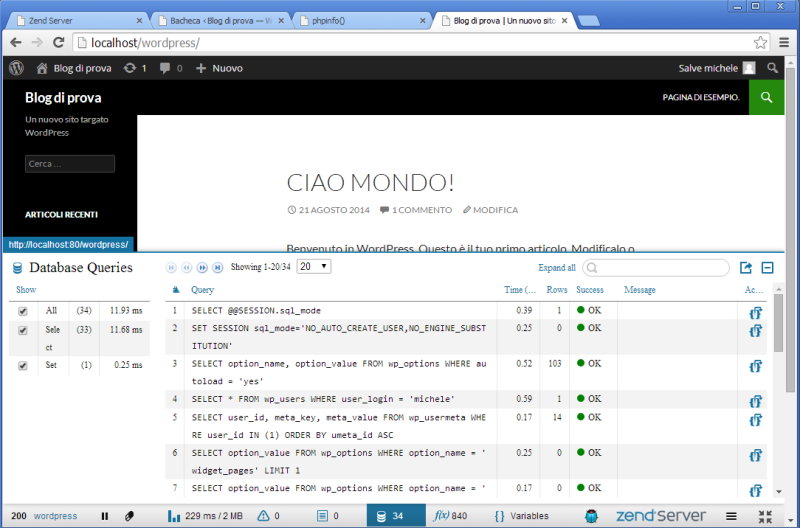Click the admin bar search magnifier icon
800x528 pixels.
pyautogui.click(x=772, y=68)
